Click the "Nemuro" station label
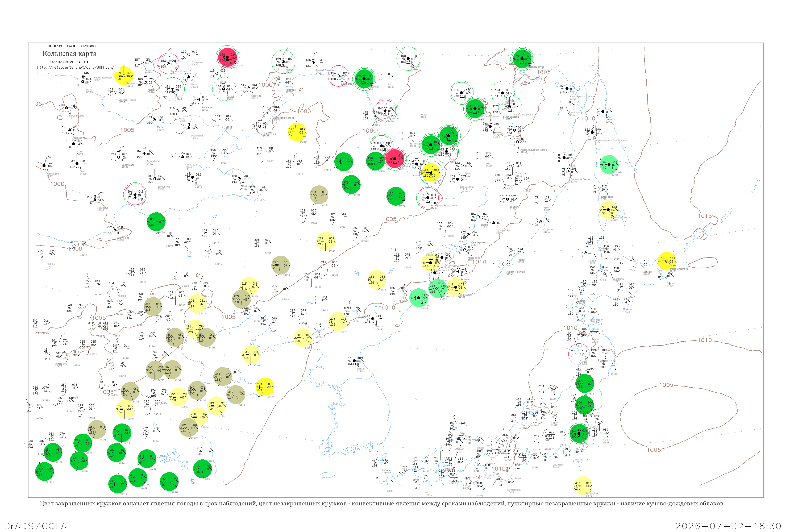Image resolution: width=798 pixels, height=532 pixels. point(671,283)
